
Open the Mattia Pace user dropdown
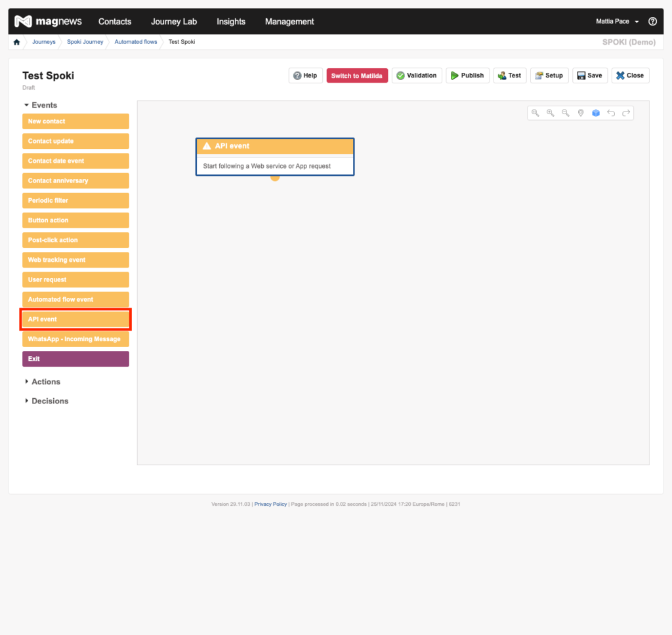pyautogui.click(x=617, y=22)
